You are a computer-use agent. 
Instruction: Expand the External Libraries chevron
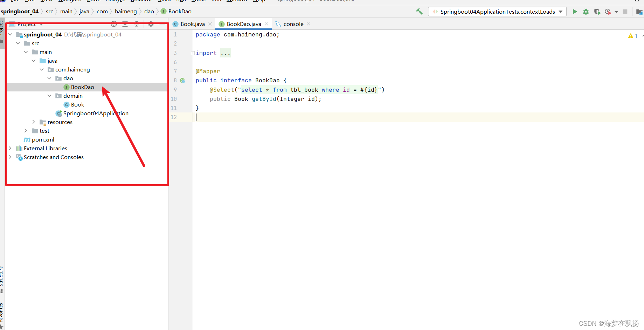pos(10,148)
